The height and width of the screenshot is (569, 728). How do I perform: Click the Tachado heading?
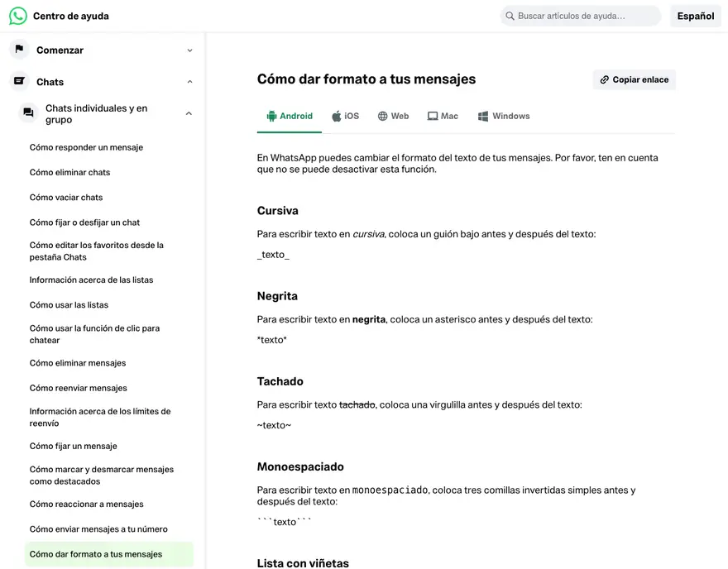[x=280, y=381]
